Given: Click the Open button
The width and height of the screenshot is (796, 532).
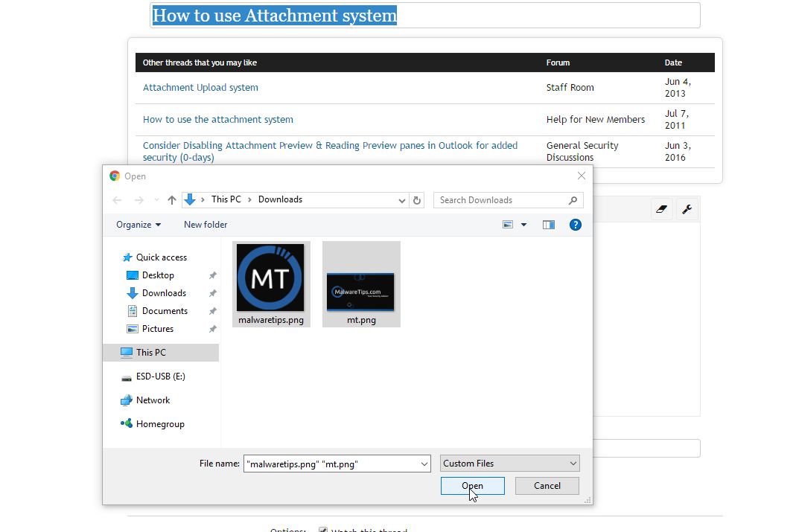Looking at the screenshot, I should 473,486.
